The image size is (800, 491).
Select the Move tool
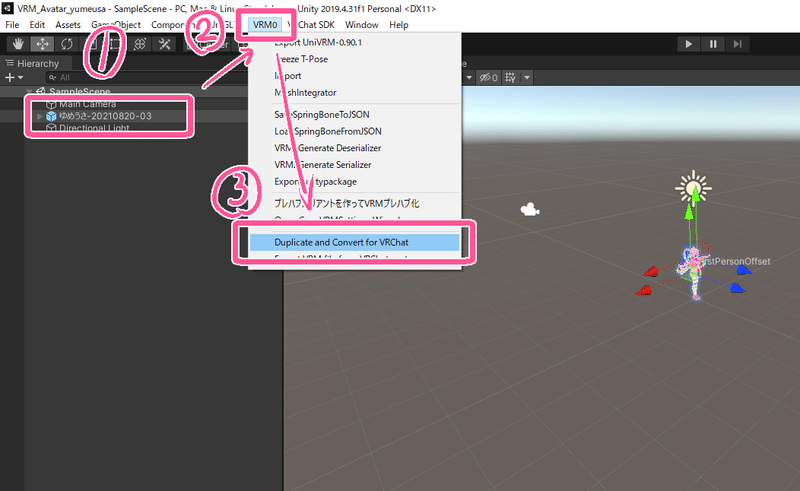pyautogui.click(x=42, y=44)
